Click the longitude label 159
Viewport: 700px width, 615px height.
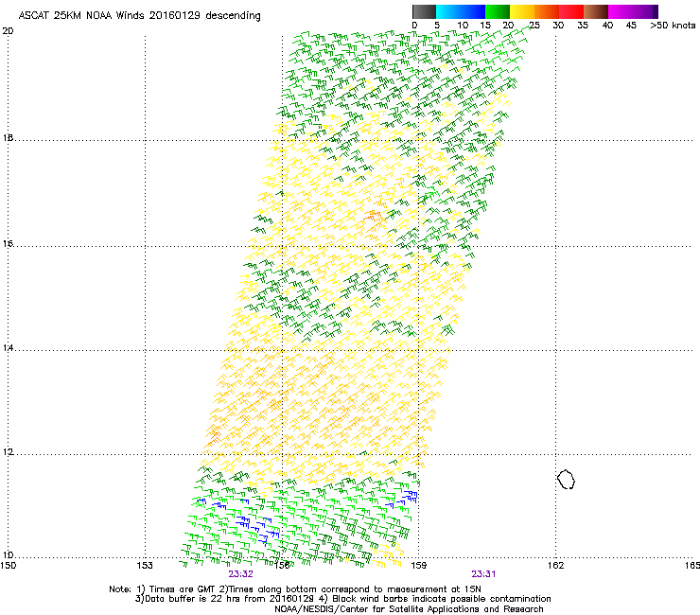click(x=419, y=566)
